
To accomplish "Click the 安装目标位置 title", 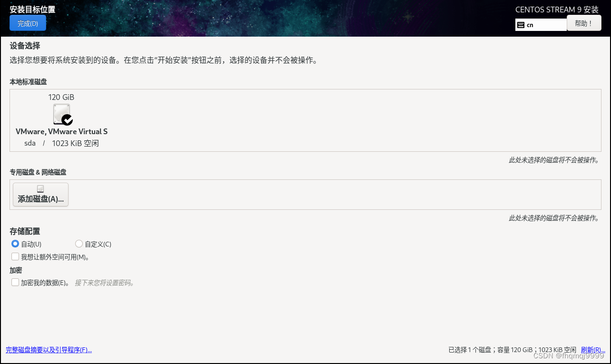I will point(32,9).
